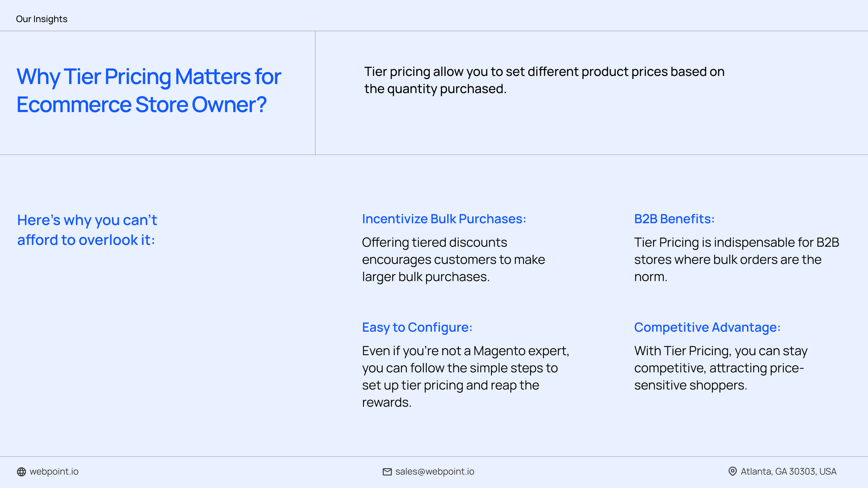Image resolution: width=868 pixels, height=488 pixels.
Task: Select the Our Insights header label
Action: [41, 19]
